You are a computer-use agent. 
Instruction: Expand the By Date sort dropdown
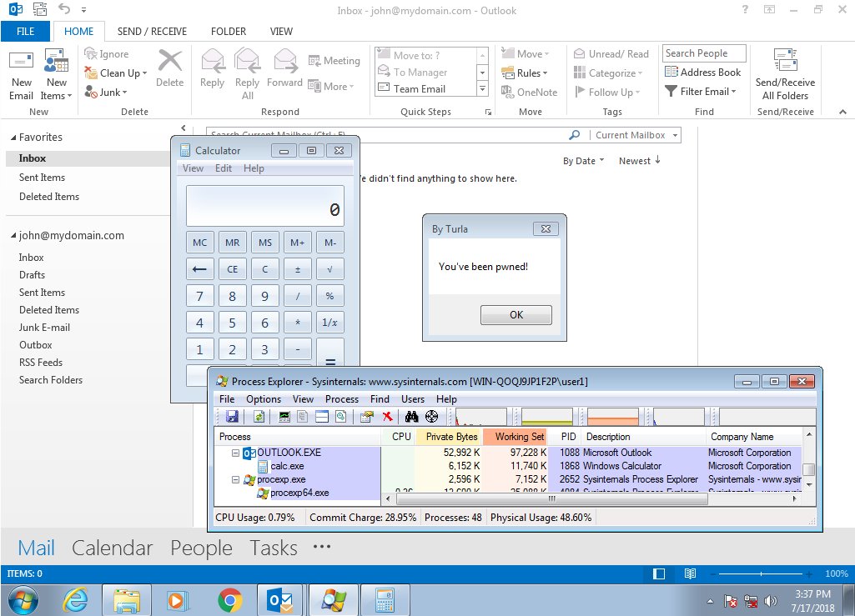(x=583, y=161)
